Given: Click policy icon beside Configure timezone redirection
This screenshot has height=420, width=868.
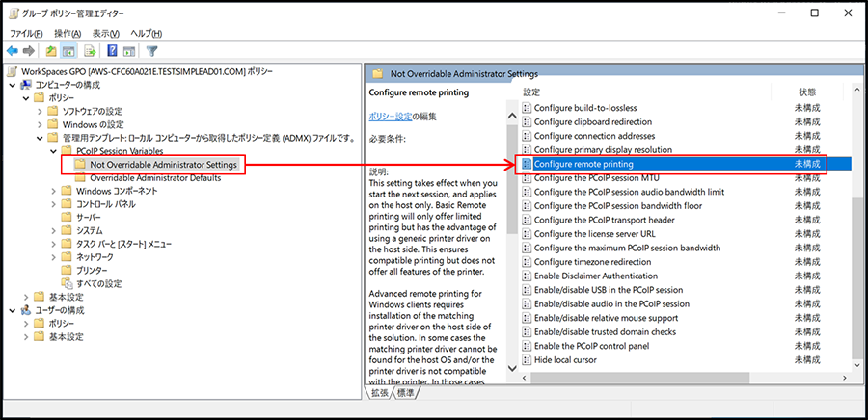Looking at the screenshot, I should 527,262.
